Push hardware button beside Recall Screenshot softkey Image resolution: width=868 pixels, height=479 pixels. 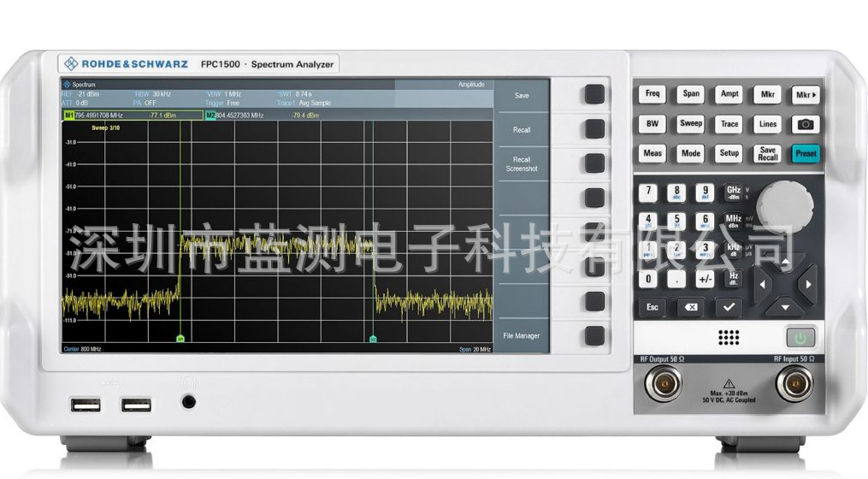[x=594, y=163]
